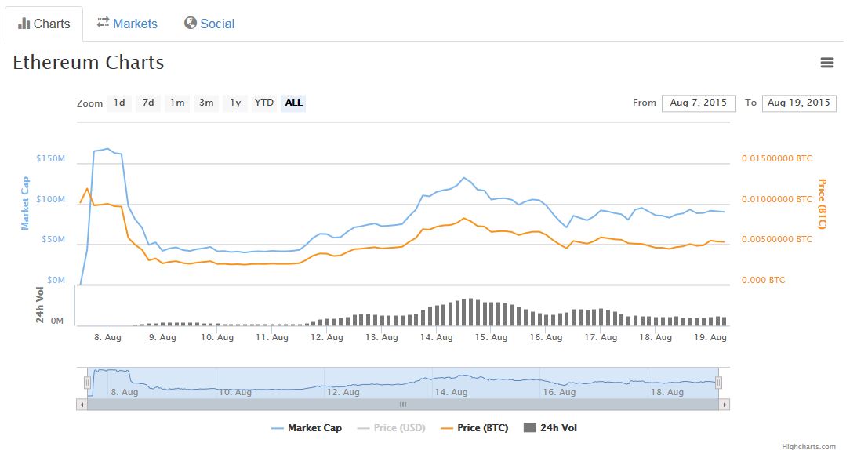Toggle Price (USD) series in legend
The height and width of the screenshot is (450, 868).
click(391, 428)
